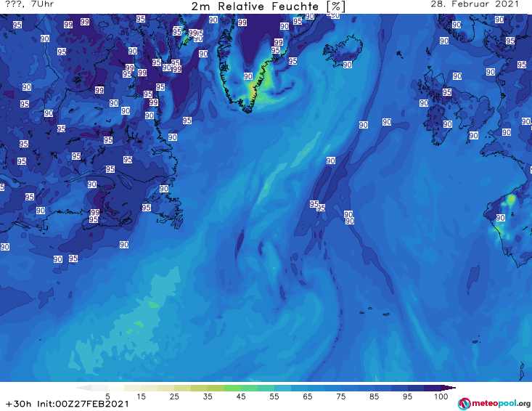Click the '???, 7Uhr' time label
This screenshot has height=411, width=532.
pos(30,4)
